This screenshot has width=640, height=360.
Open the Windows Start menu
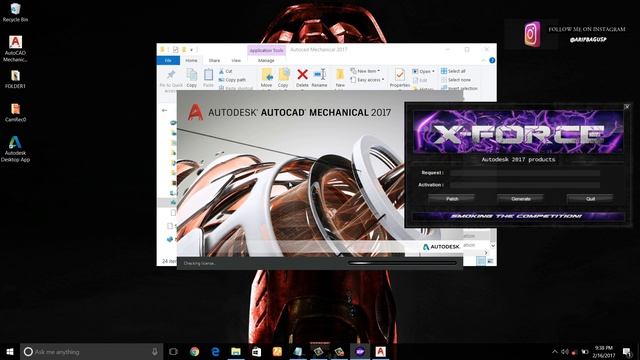point(10,351)
